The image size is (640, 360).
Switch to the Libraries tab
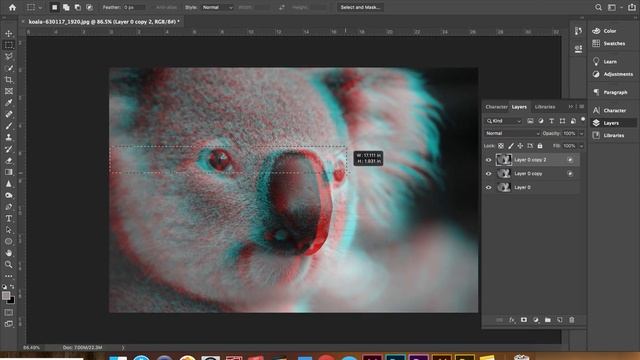pos(545,107)
